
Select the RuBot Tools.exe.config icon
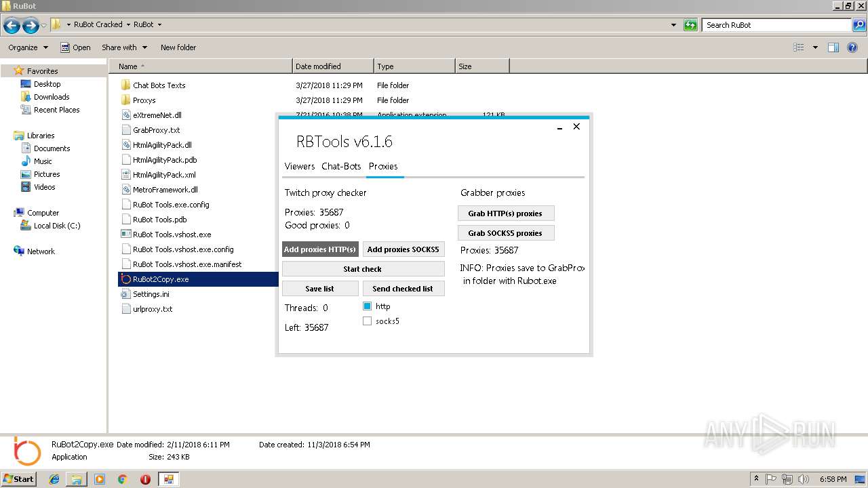pyautogui.click(x=125, y=205)
